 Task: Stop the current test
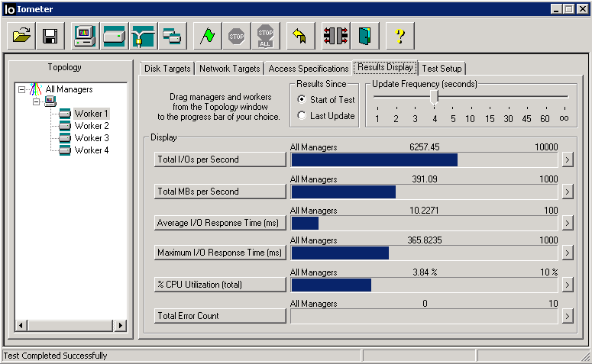click(236, 36)
